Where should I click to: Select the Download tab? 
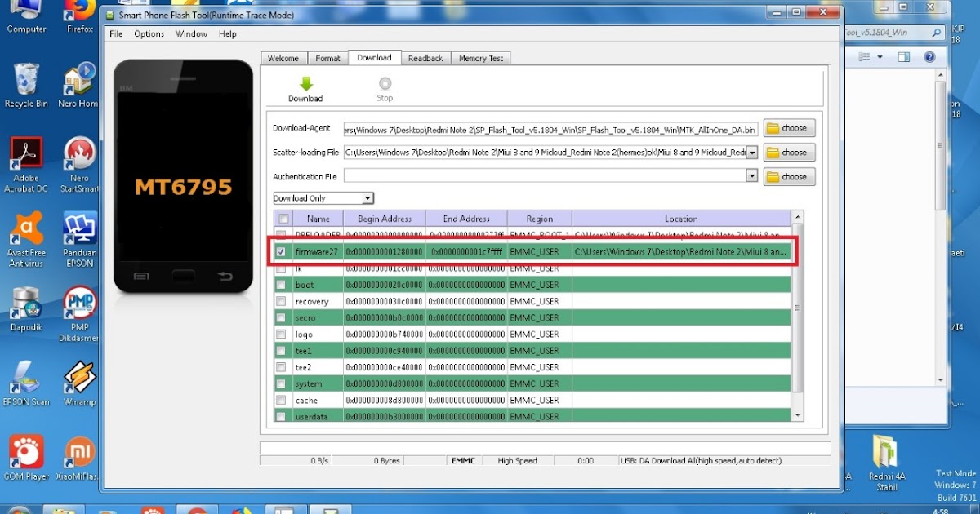374,57
